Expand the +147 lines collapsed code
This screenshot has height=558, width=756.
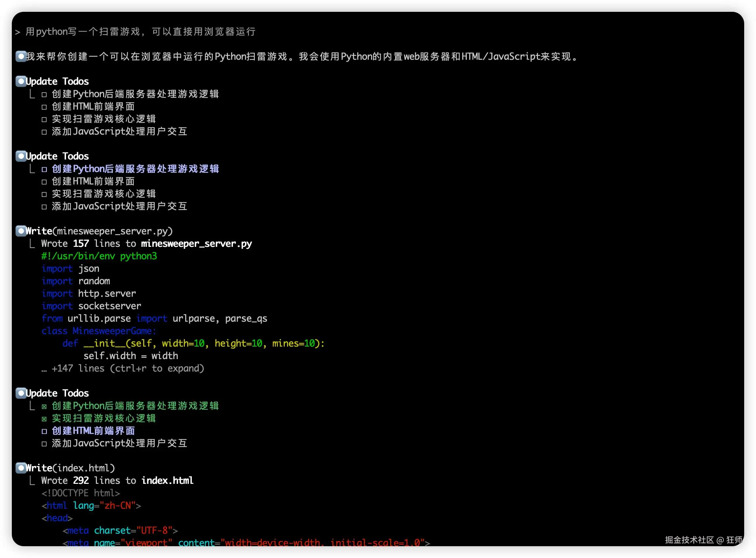[123, 368]
